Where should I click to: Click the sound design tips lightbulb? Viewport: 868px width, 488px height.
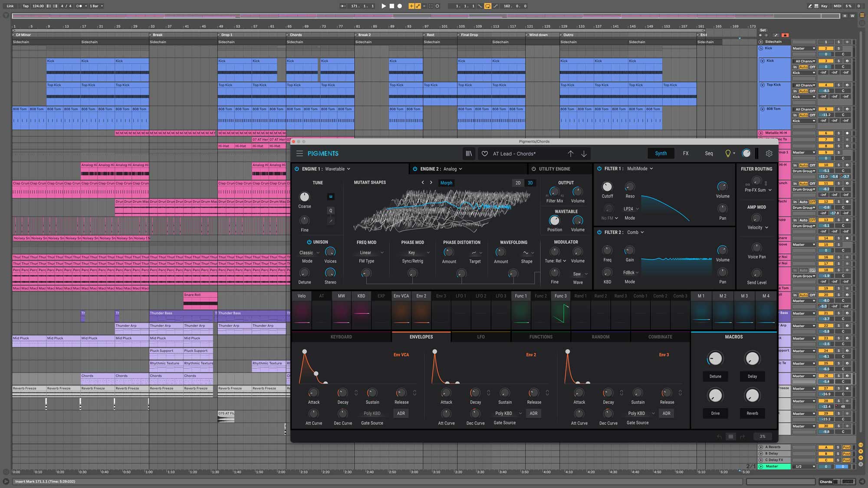pos(728,154)
